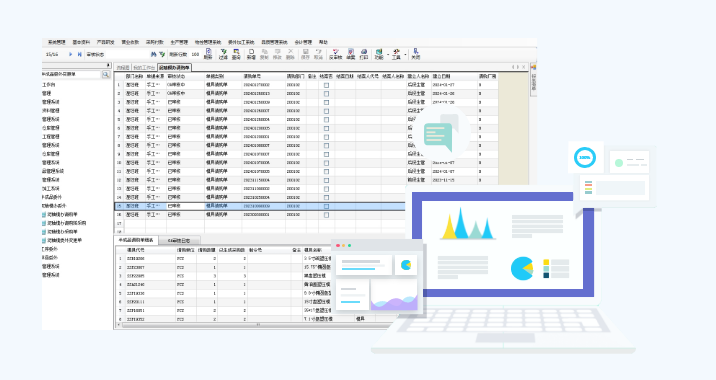Click the next-record blue arrow in navigator
Screen dimensions: 716x380
(71, 54)
